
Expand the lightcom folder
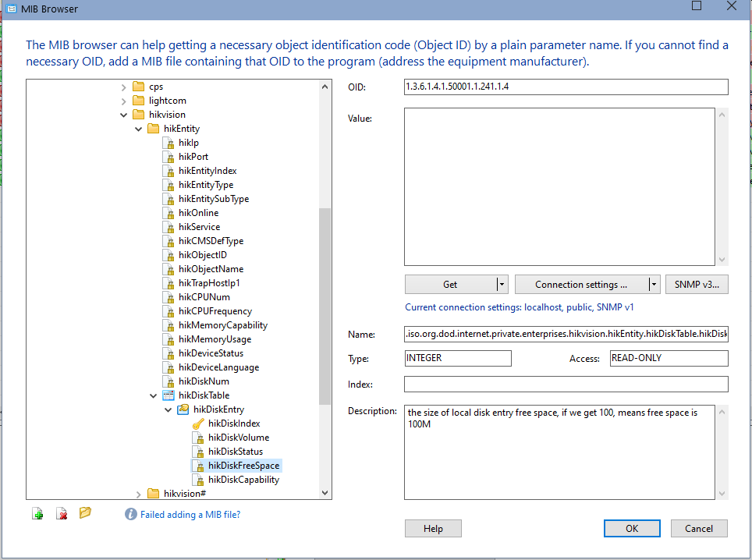coord(124,101)
